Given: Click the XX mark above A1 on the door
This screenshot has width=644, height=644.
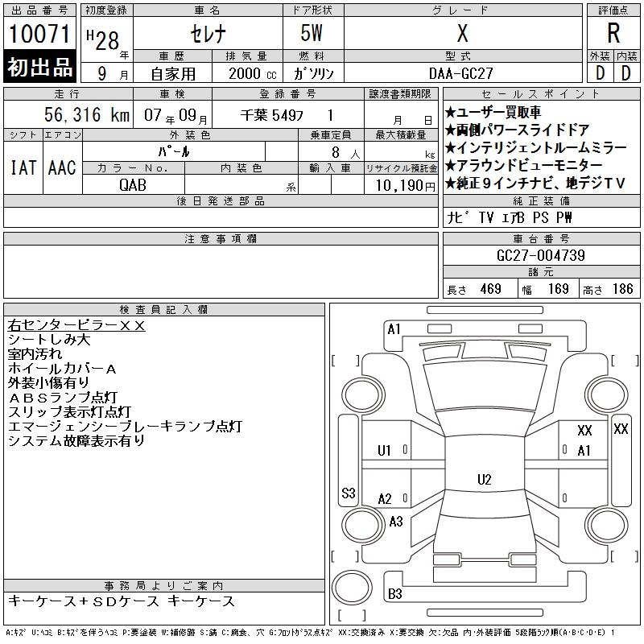Looking at the screenshot, I should coord(584,431).
